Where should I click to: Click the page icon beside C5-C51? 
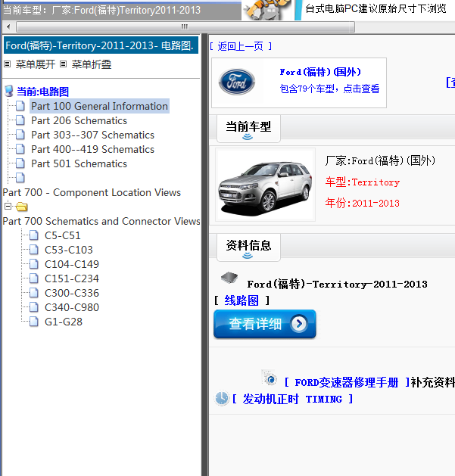pyautogui.click(x=34, y=235)
